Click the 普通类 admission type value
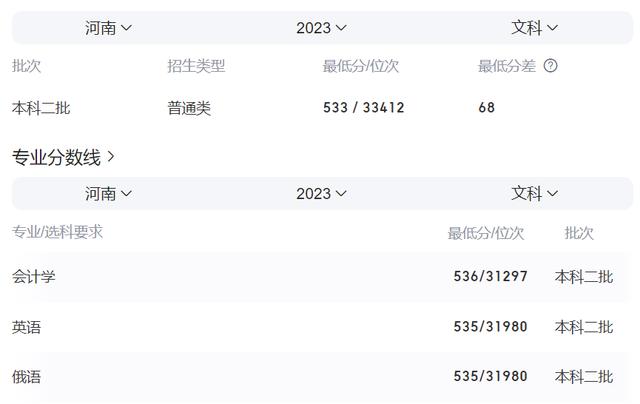 (x=189, y=108)
